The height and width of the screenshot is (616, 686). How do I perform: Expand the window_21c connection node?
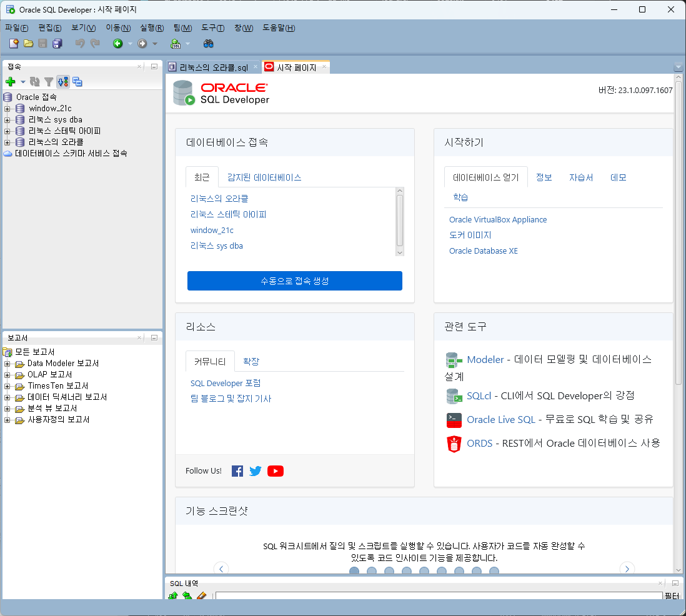coord(7,109)
